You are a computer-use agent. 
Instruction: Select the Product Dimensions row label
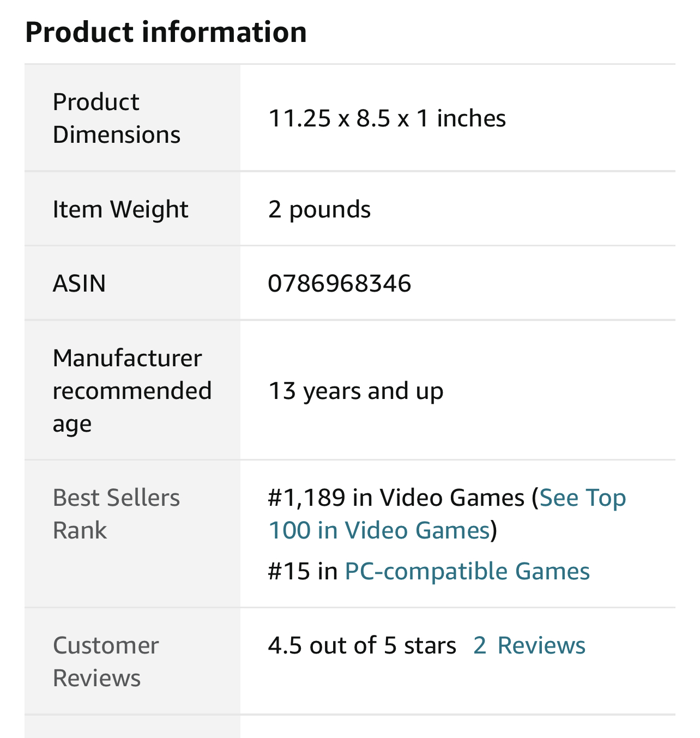tap(116, 118)
